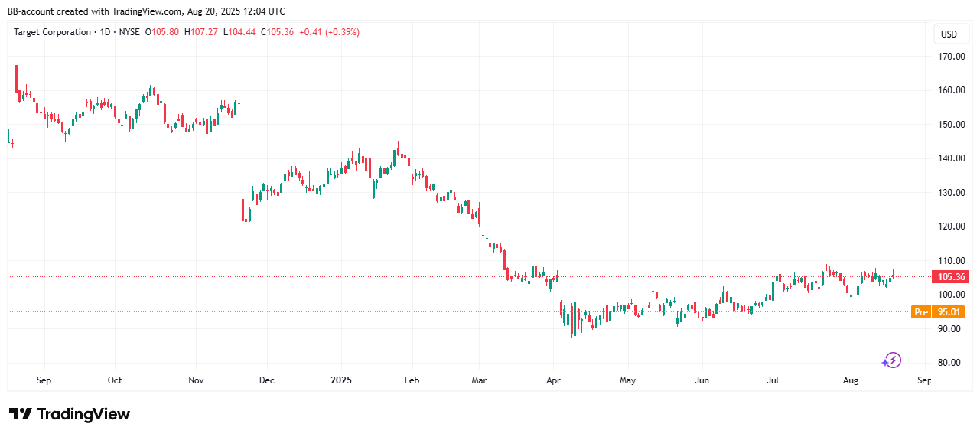Click the Aug time axis label

pos(851,380)
